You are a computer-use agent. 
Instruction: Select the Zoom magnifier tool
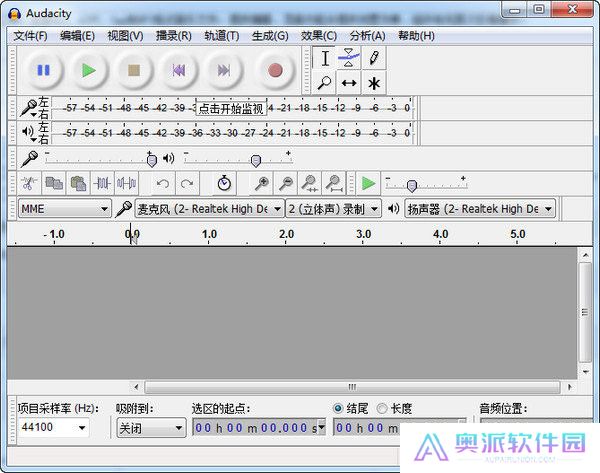click(x=324, y=83)
